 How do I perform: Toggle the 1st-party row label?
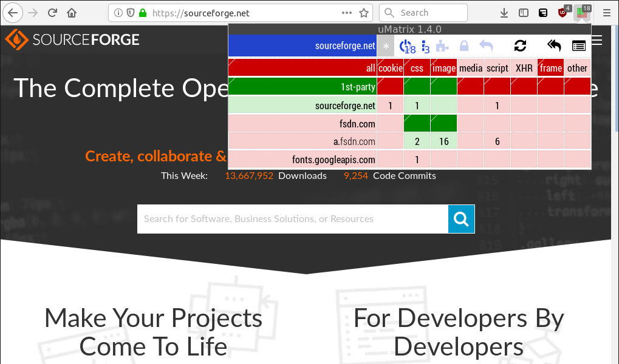coord(303,86)
